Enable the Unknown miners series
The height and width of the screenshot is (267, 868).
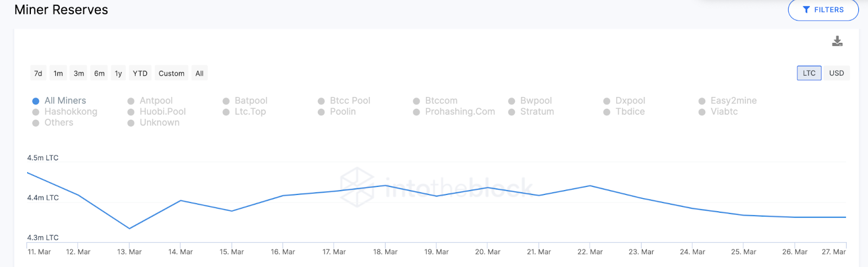pyautogui.click(x=159, y=123)
